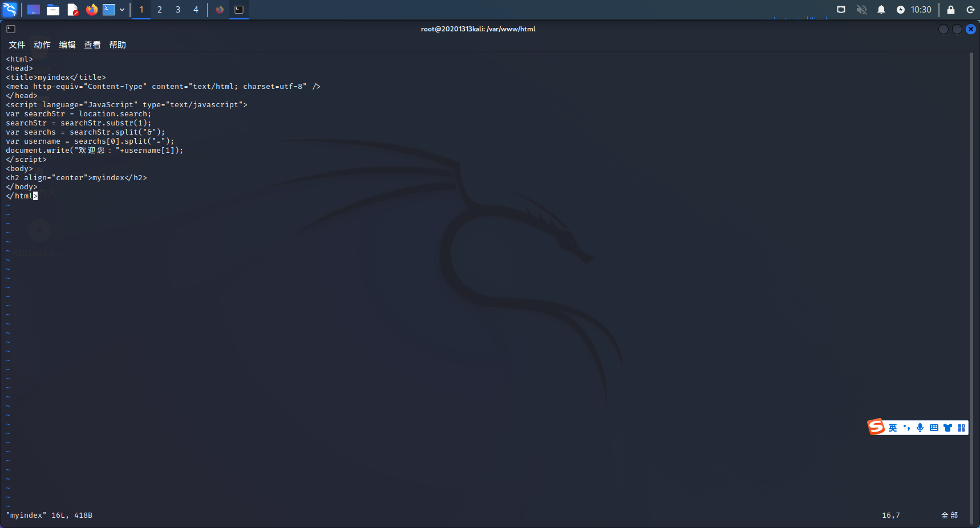This screenshot has width=980, height=528.
Task: Maximize the terminal window
Action: coord(957,29)
